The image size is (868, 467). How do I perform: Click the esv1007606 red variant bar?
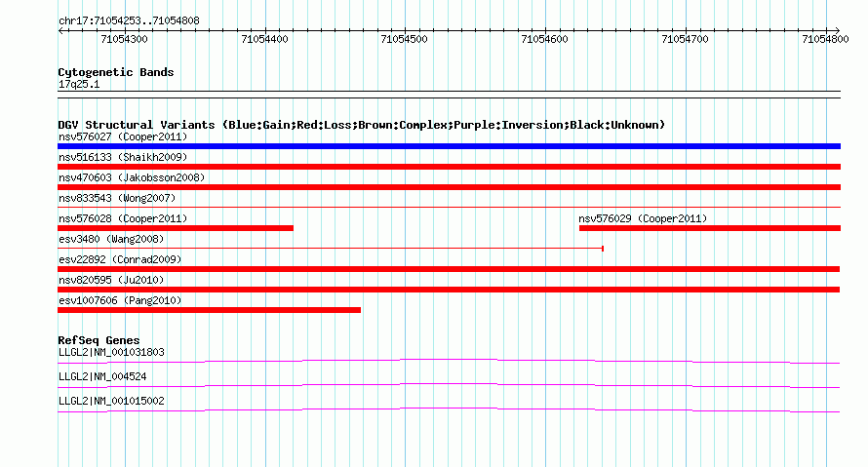tap(210, 310)
